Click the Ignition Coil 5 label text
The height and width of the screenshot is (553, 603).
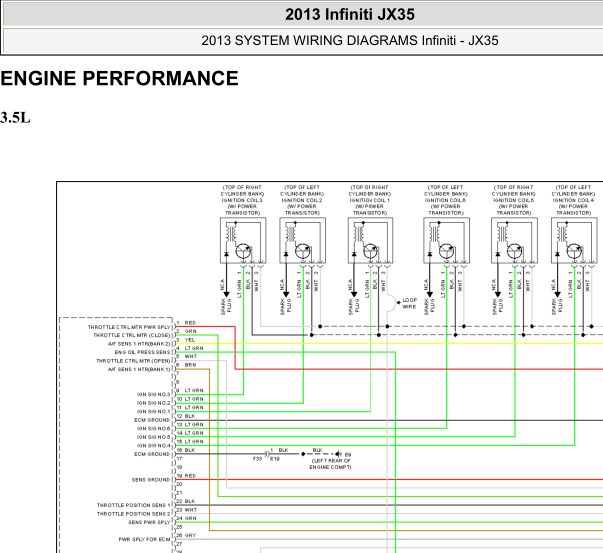click(513, 200)
